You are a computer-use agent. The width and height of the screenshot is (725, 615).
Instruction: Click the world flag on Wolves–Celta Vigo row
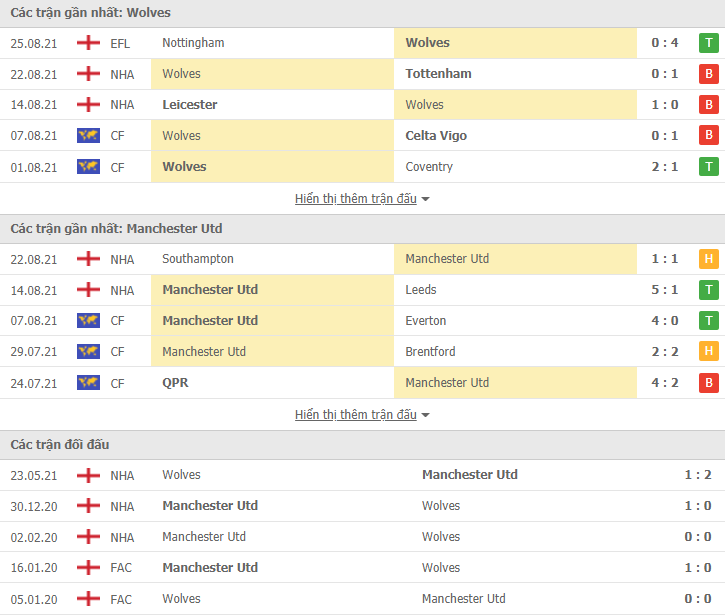click(x=88, y=135)
